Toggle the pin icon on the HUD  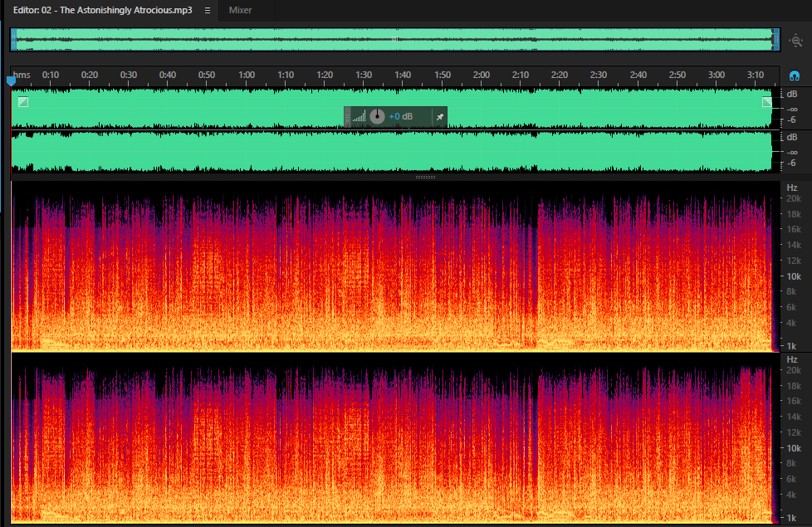click(x=440, y=117)
